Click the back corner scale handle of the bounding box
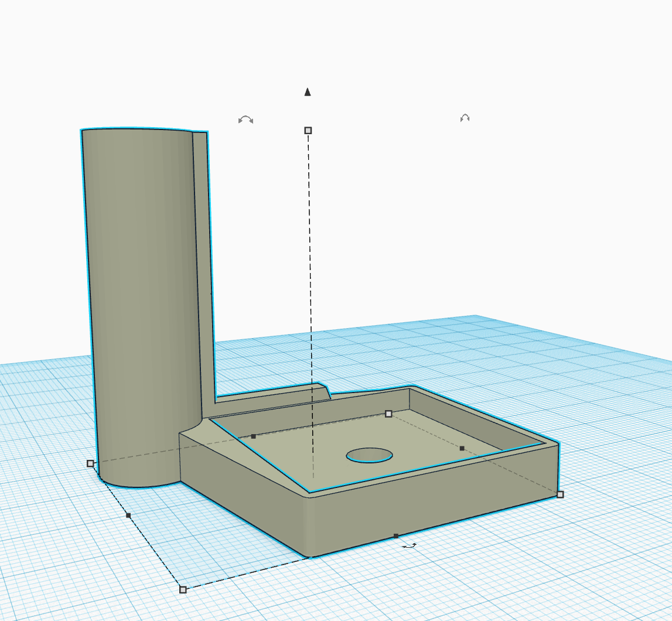 click(389, 414)
